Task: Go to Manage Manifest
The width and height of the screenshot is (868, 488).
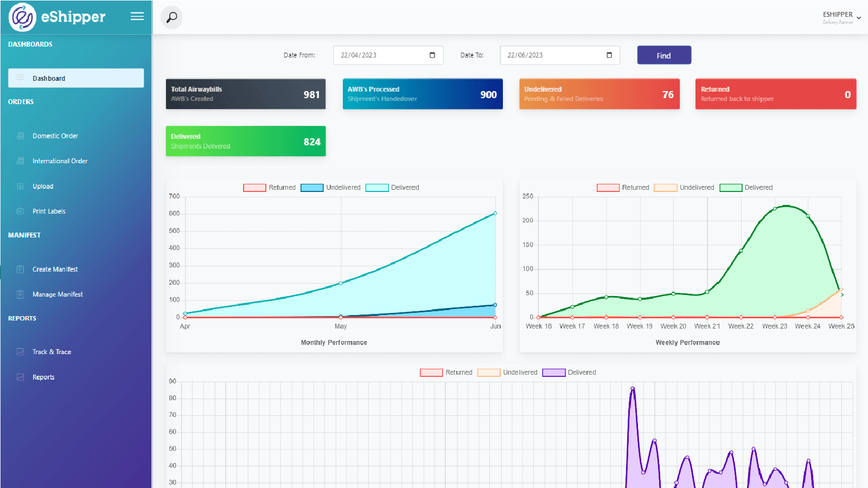Action: pos(58,294)
